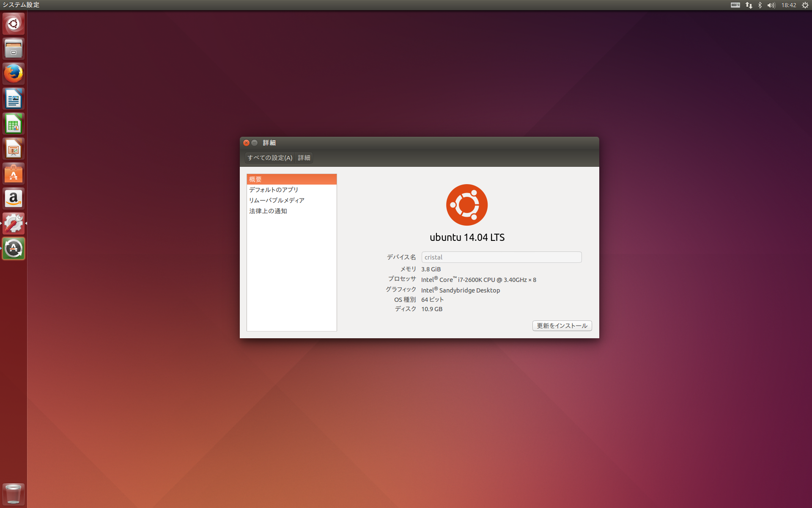Image resolution: width=812 pixels, height=508 pixels.
Task: Click すべての設定(A) button
Action: click(270, 158)
